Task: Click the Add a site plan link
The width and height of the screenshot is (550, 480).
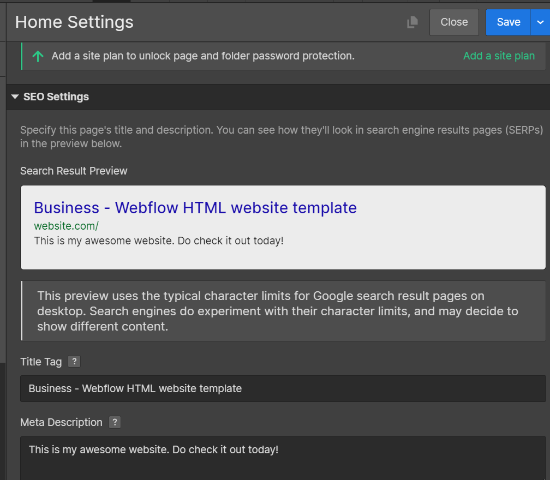Action: pyautogui.click(x=499, y=56)
